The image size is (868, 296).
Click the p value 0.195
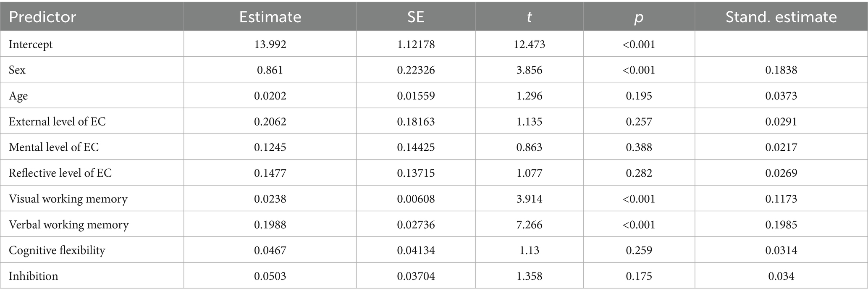point(639,96)
